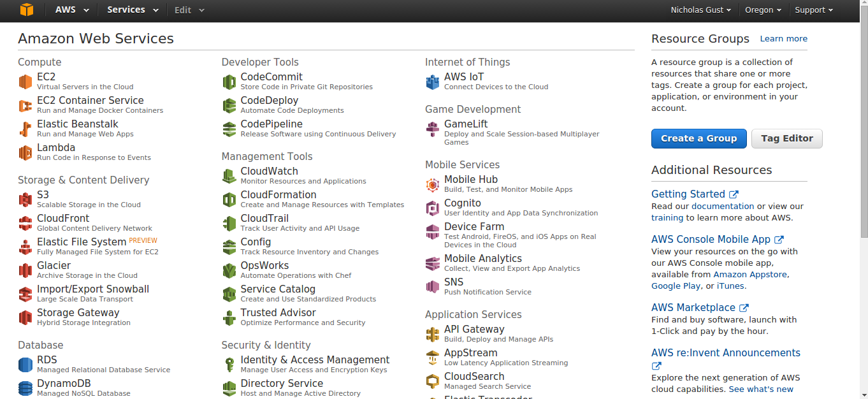The width and height of the screenshot is (868, 399).
Task: Expand the Services dropdown menu
Action: pos(133,10)
